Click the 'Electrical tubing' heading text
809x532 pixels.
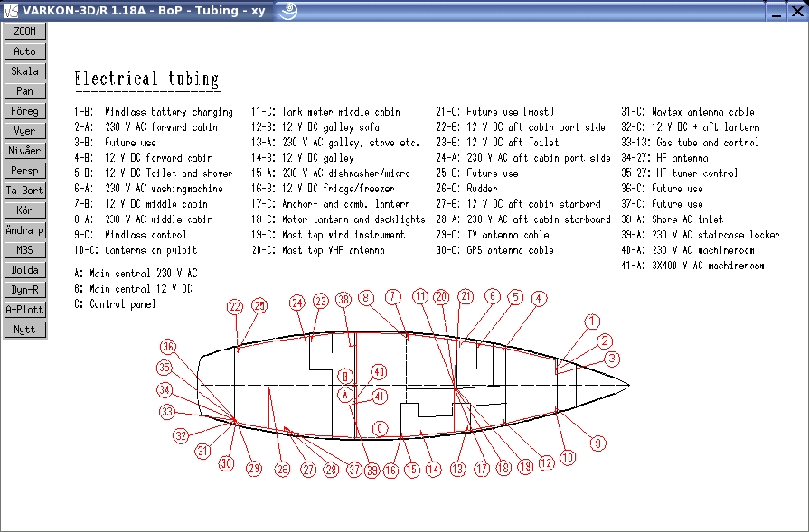click(x=147, y=79)
